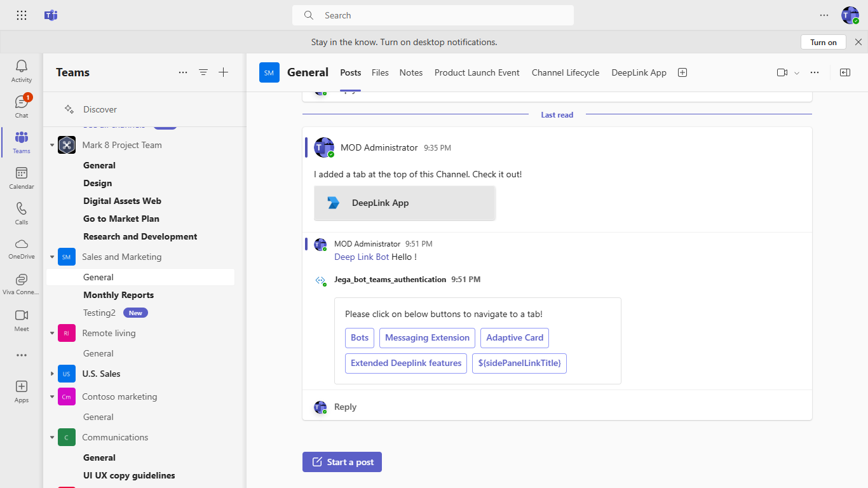The height and width of the screenshot is (488, 868).
Task: Open Teams list more options ellipsis
Action: pos(183,72)
